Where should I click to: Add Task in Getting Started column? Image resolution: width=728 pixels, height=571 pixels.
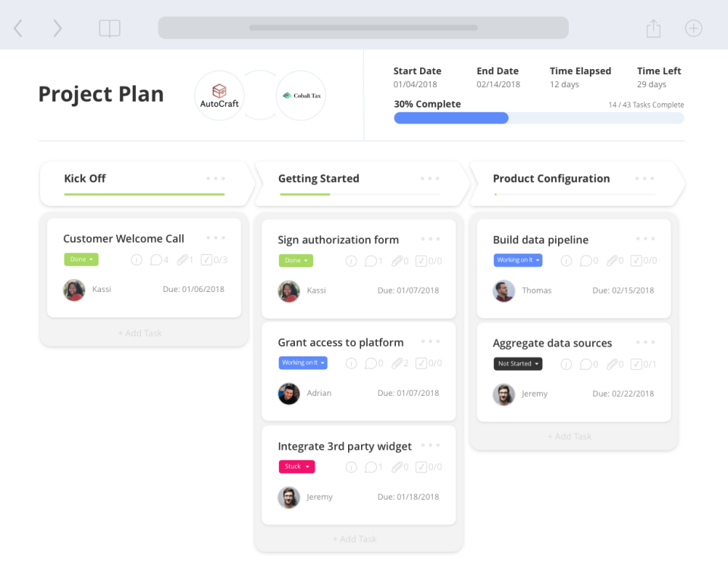pos(355,539)
